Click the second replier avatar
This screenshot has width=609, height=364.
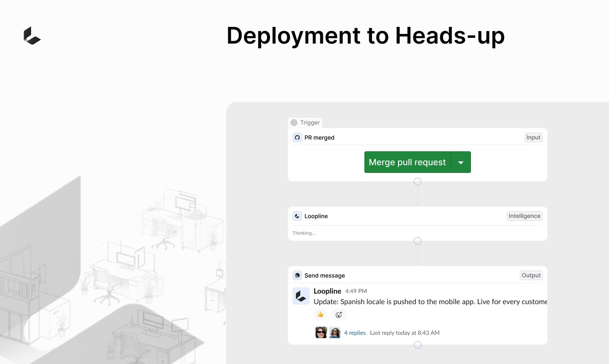[335, 332]
